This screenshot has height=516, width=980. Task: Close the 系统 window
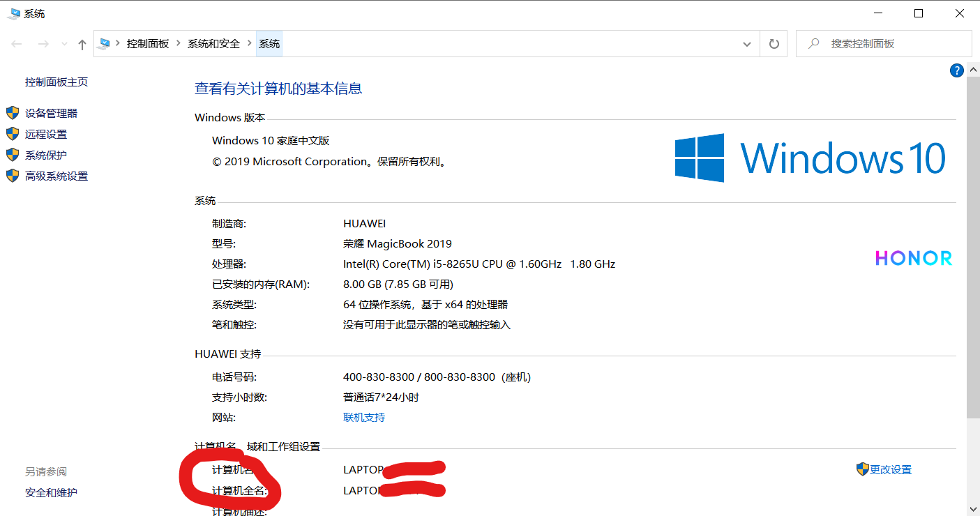[959, 13]
